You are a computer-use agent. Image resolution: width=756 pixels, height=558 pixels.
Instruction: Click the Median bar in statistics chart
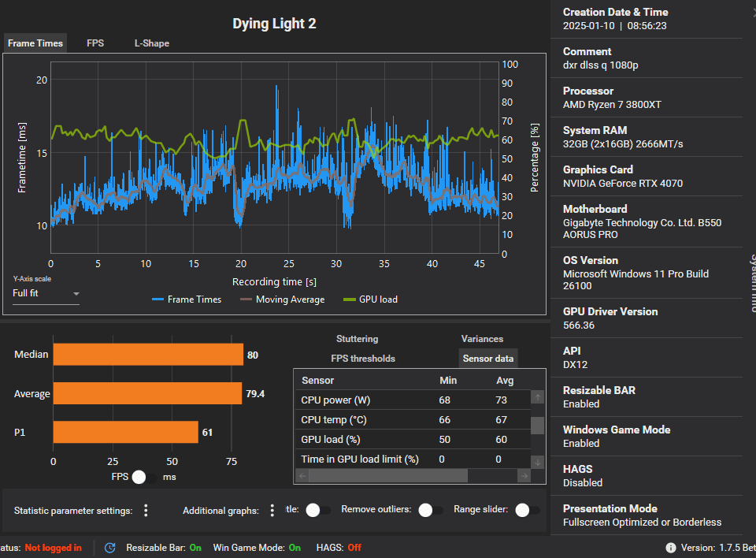[148, 355]
